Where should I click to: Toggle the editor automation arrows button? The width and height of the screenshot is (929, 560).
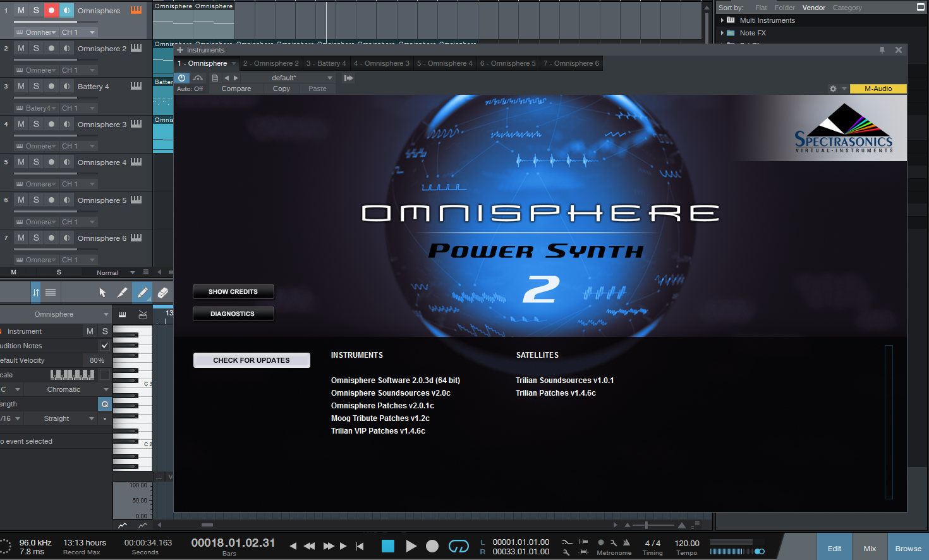[35, 293]
